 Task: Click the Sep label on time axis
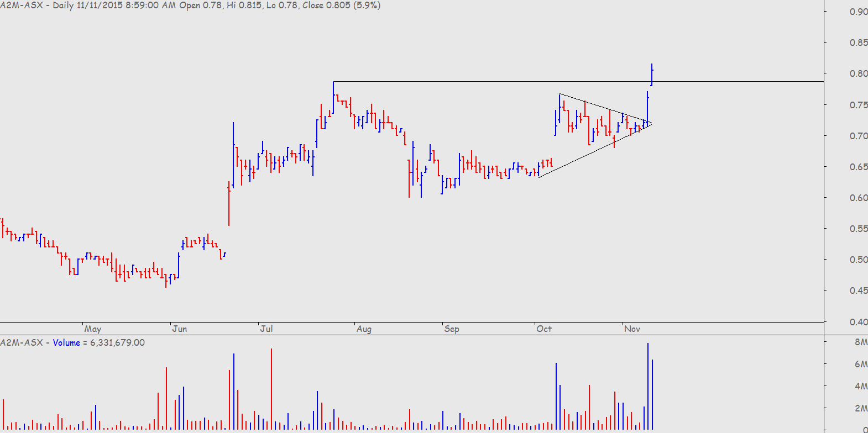(452, 329)
